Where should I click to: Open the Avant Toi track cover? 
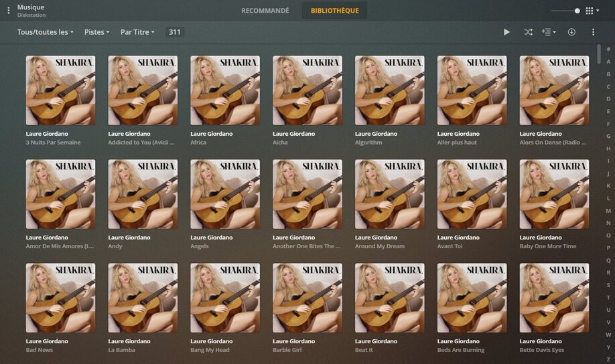tap(472, 194)
